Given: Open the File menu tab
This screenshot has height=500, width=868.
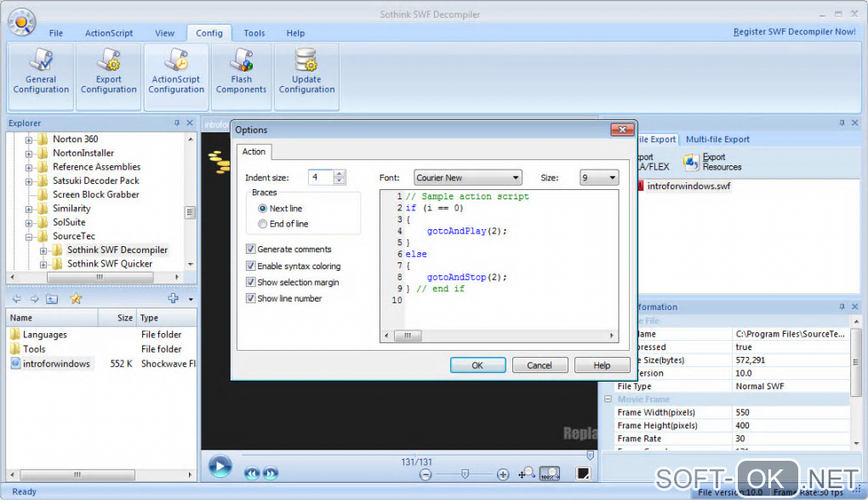Looking at the screenshot, I should [x=56, y=33].
